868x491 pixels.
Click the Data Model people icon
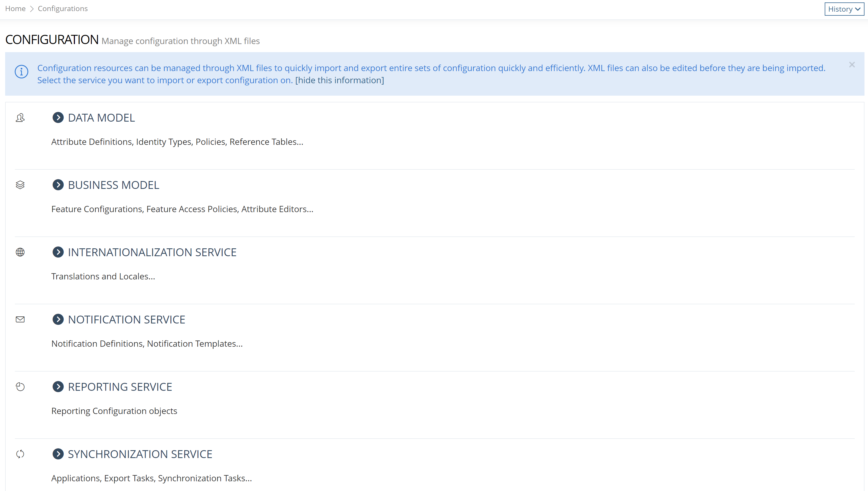pos(20,118)
